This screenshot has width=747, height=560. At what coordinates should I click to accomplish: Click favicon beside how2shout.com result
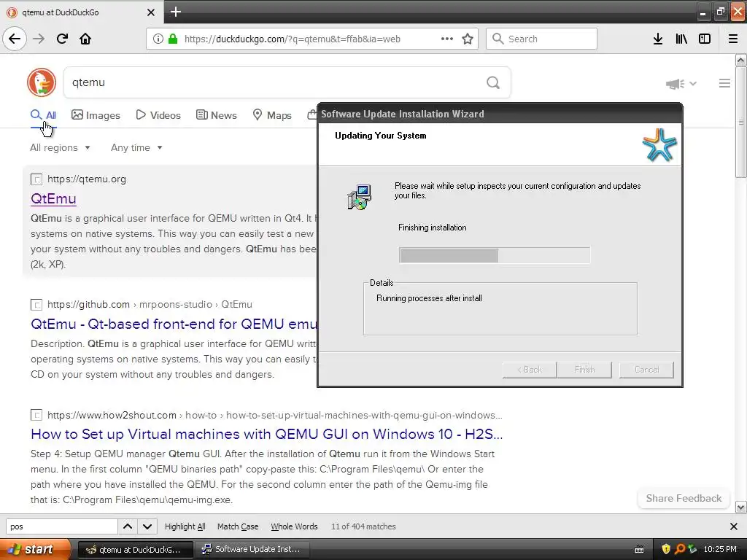click(36, 415)
